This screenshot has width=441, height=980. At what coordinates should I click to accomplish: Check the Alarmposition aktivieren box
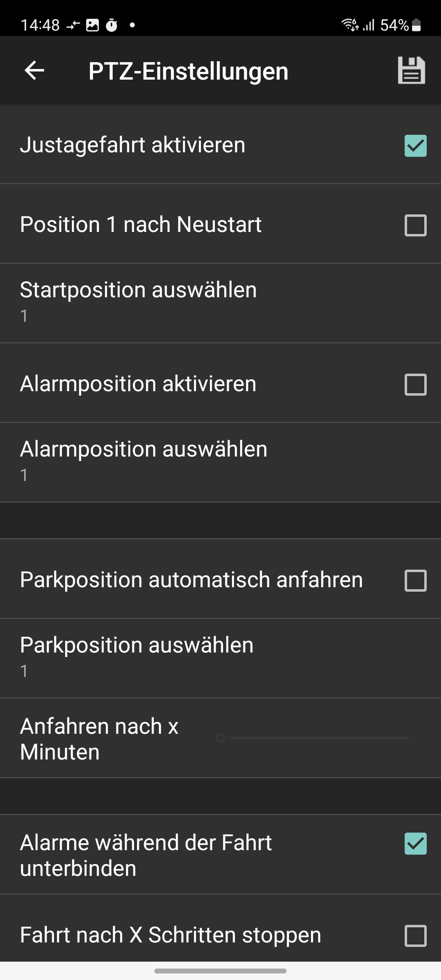click(x=415, y=385)
